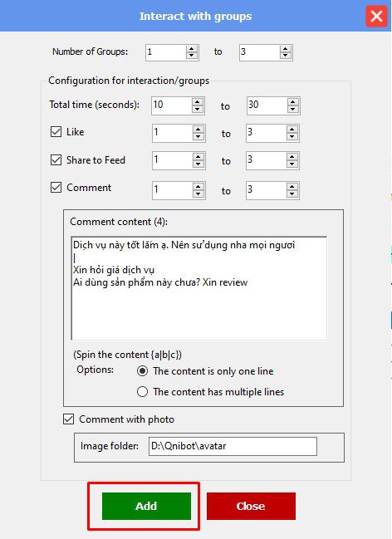
Task: Increase minimum Like count with up arrow
Action: [198, 130]
